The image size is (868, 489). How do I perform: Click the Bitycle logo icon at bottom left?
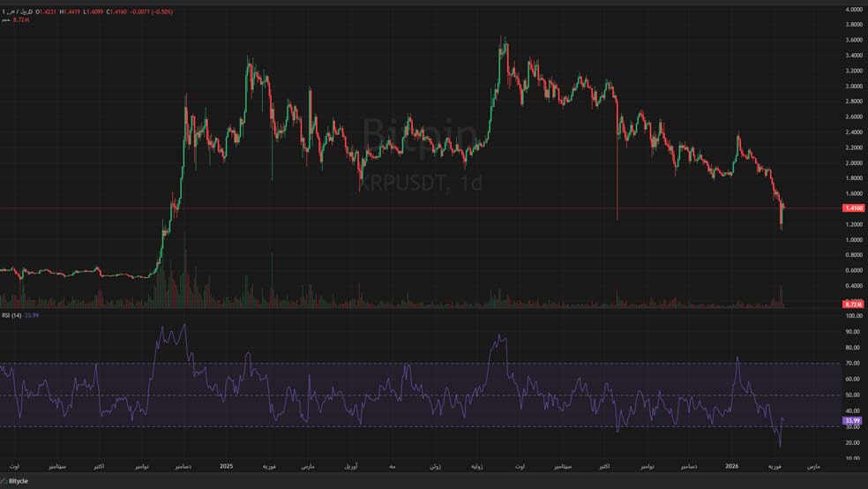tap(6, 481)
